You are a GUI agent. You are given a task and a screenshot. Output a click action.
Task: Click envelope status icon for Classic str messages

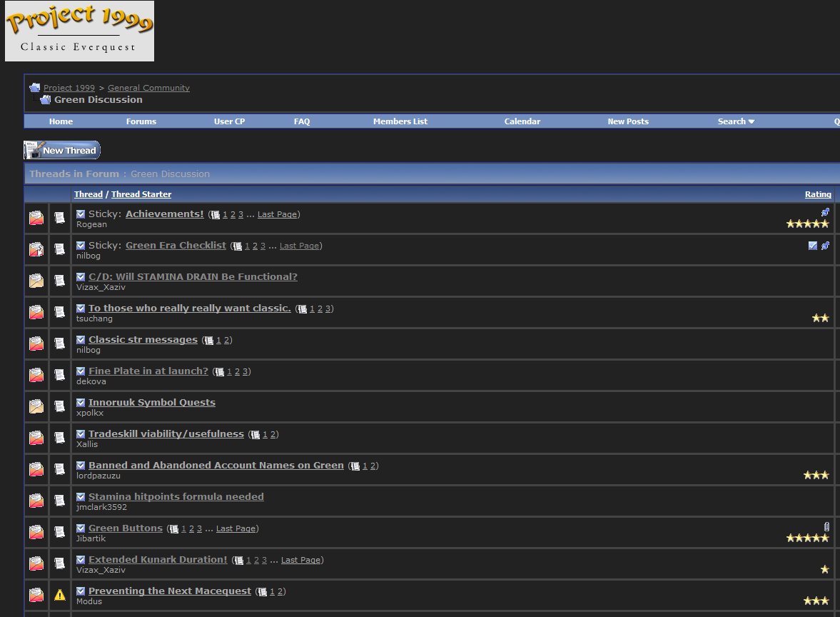36,343
